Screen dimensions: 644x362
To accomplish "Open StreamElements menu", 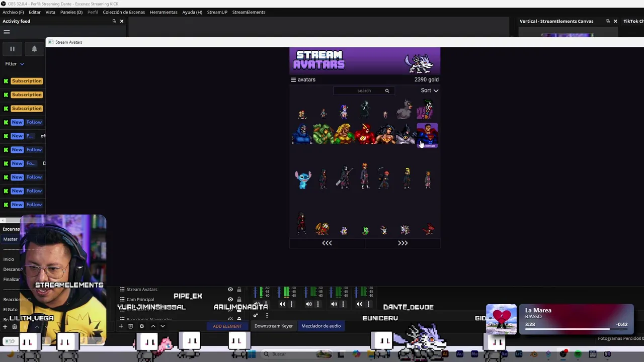I will click(249, 12).
